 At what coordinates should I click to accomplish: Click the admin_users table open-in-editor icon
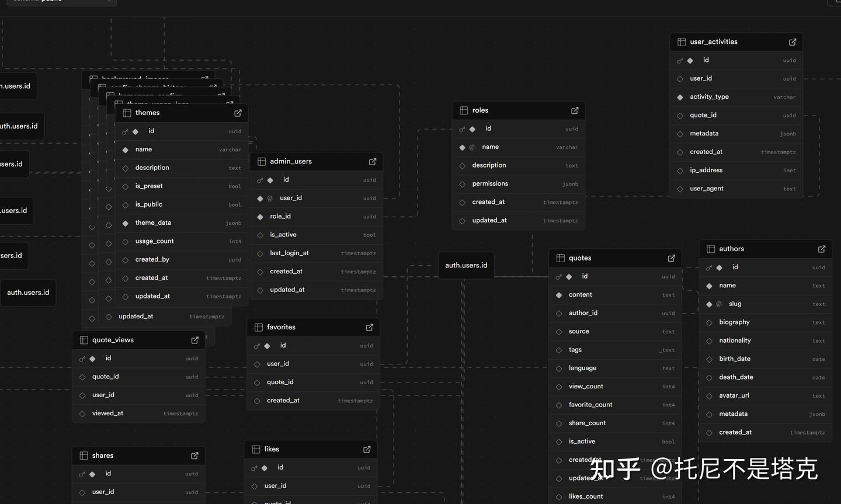373,161
